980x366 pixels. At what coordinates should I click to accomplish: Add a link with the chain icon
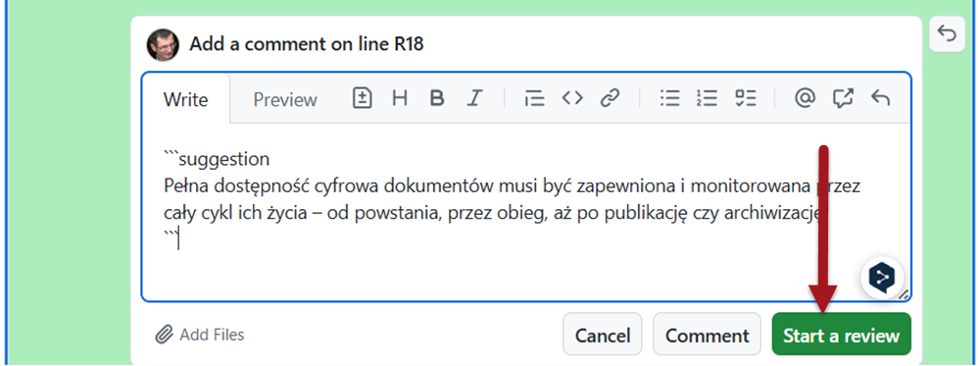[610, 98]
